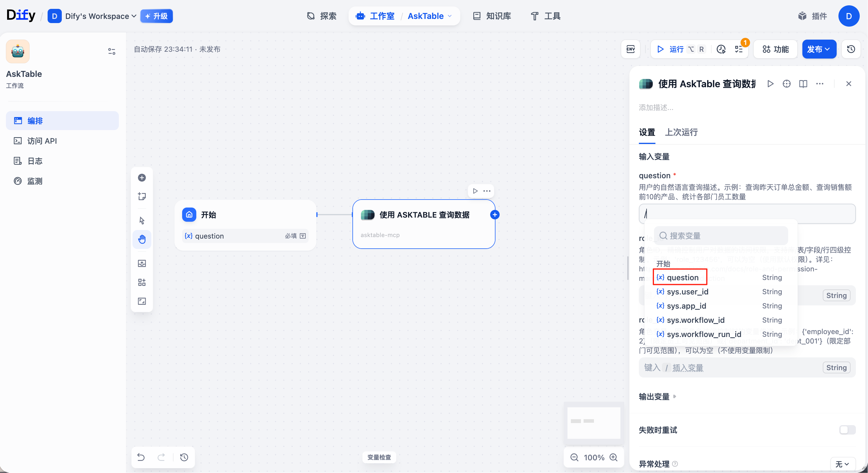Select the add note tool icon
Image resolution: width=868 pixels, height=473 pixels.
(142, 196)
